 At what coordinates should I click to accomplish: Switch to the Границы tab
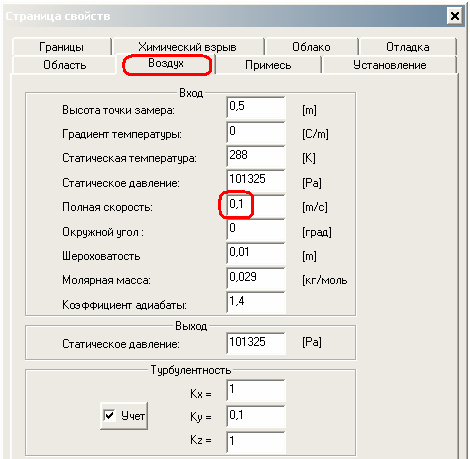click(x=62, y=47)
